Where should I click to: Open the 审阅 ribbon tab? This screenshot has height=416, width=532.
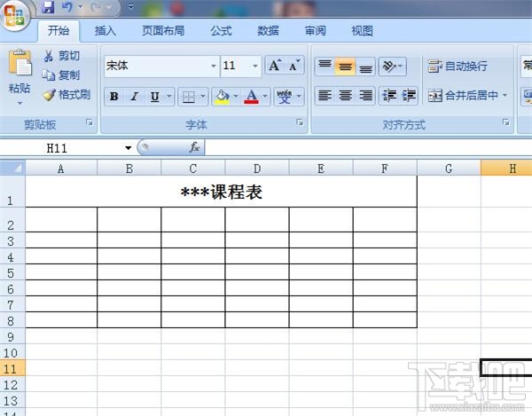point(315,30)
